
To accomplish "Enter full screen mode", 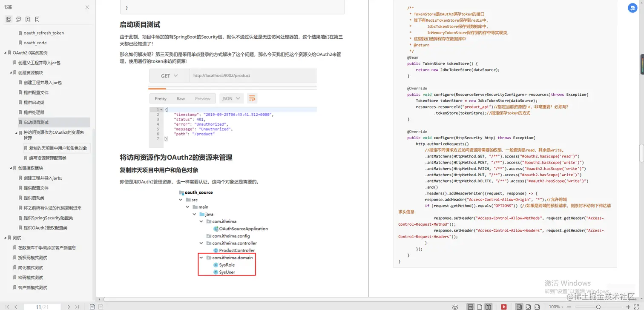I will [636, 307].
